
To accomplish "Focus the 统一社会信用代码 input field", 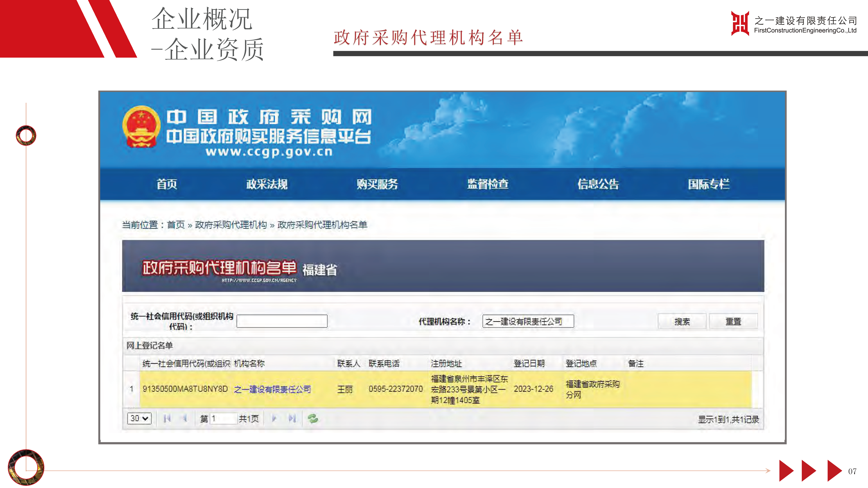I will [282, 321].
